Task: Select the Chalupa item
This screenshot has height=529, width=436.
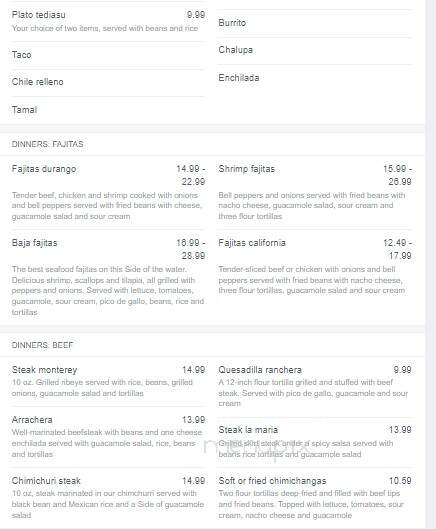Action: tap(236, 50)
